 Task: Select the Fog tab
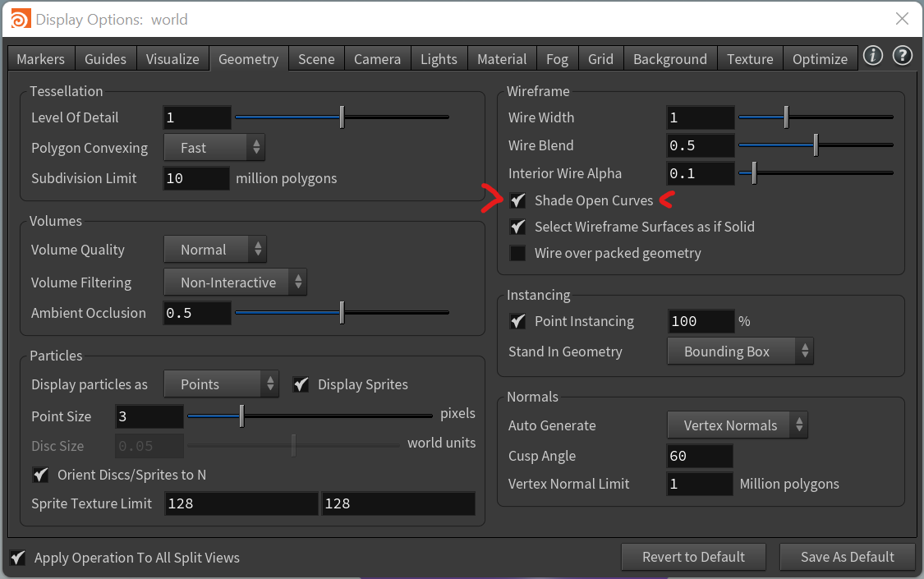pyautogui.click(x=557, y=59)
